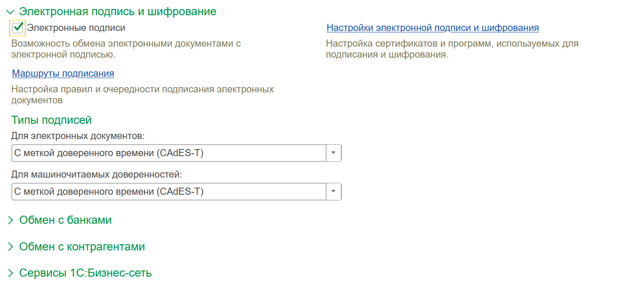Open dropdown arrow under "Для электронных документов"

click(x=334, y=153)
